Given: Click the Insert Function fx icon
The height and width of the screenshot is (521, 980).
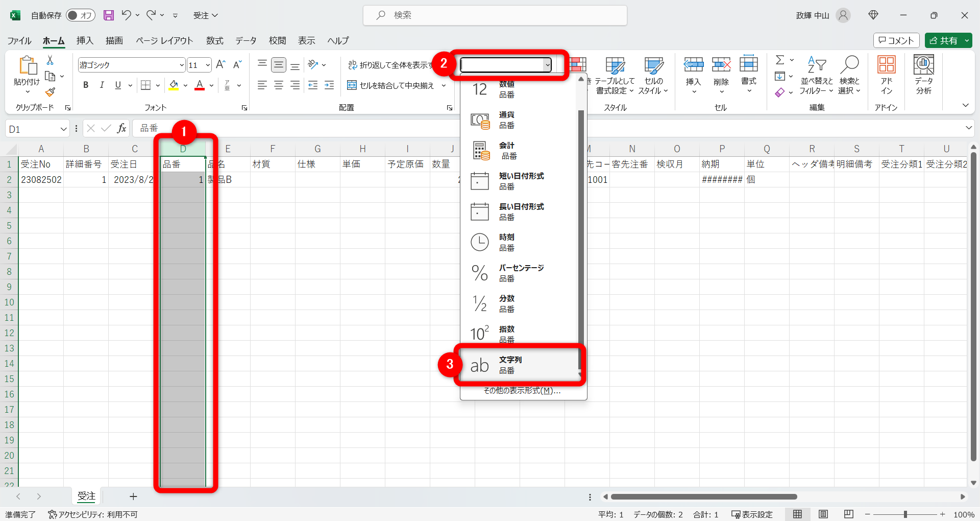Looking at the screenshot, I should click(121, 128).
